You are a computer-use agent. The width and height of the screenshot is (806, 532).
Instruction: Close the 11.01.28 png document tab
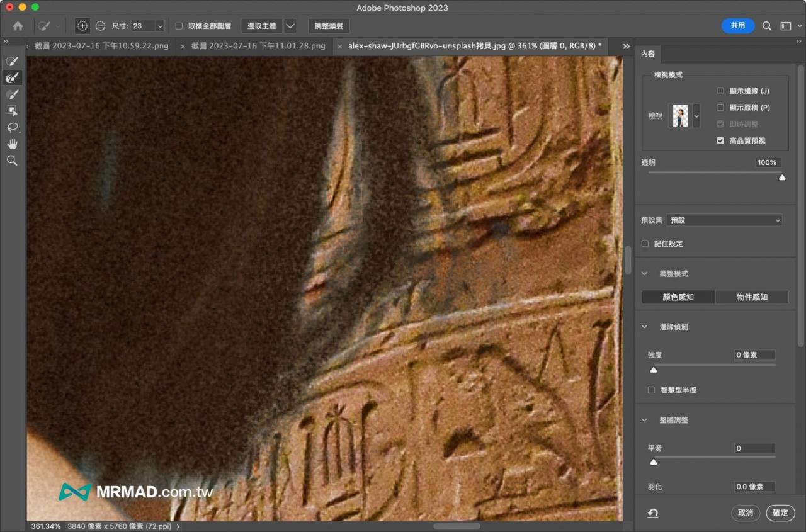[183, 46]
